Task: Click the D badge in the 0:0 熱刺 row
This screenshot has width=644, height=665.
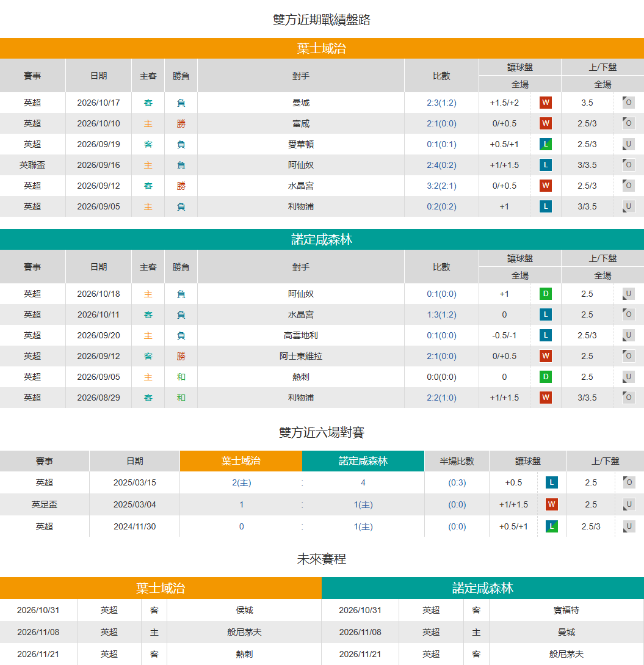Action: (545, 377)
